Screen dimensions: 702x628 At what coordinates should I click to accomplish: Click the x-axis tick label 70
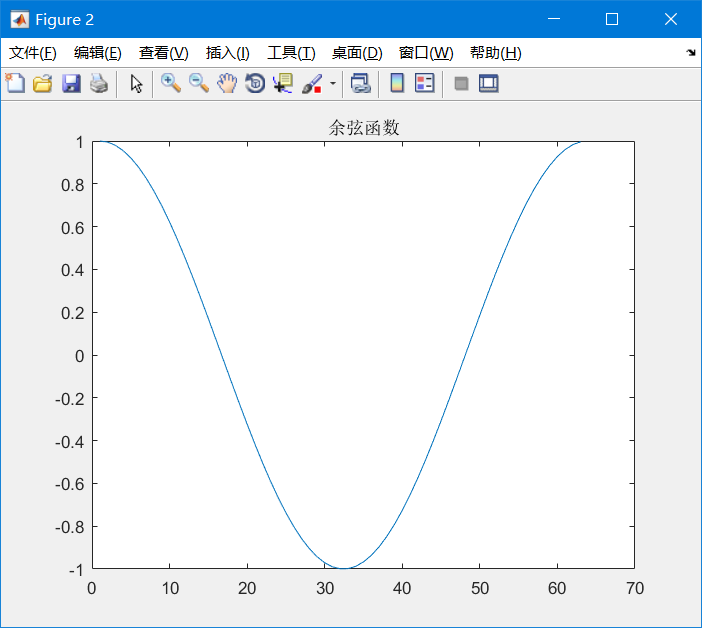pyautogui.click(x=635, y=588)
